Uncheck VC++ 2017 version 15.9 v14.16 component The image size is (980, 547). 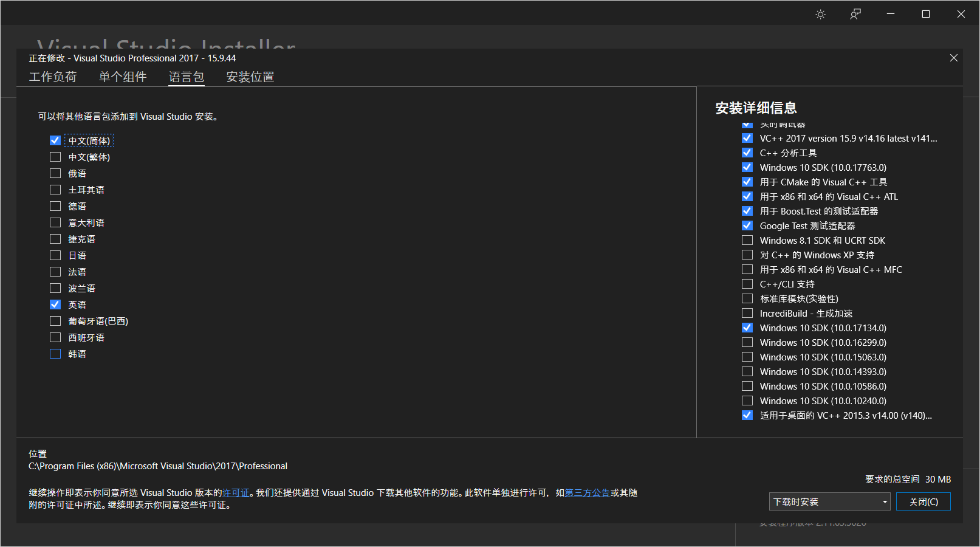coord(747,138)
